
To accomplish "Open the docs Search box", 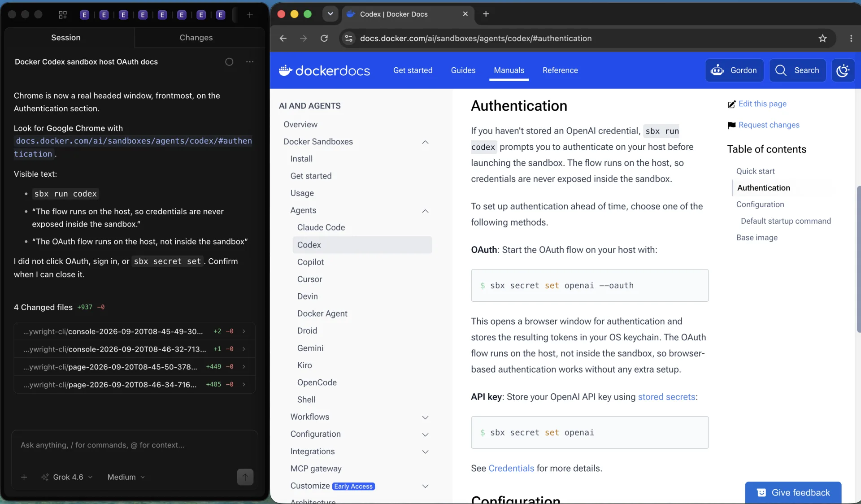I will tap(797, 70).
